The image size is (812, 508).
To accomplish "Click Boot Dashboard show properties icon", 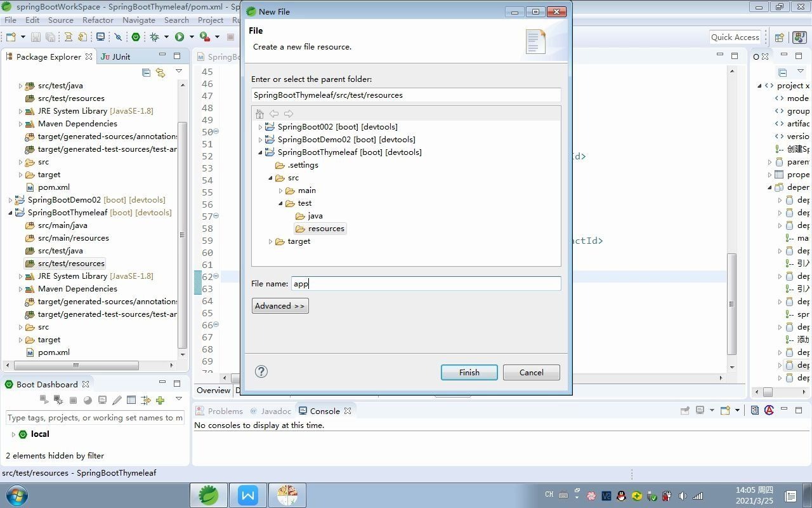I will (131, 400).
